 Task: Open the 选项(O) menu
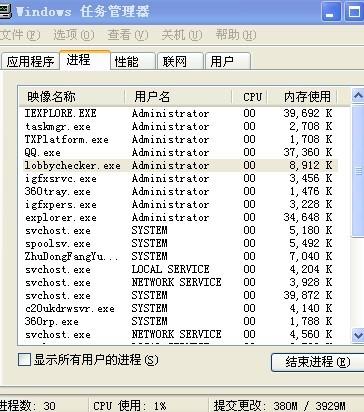74,35
